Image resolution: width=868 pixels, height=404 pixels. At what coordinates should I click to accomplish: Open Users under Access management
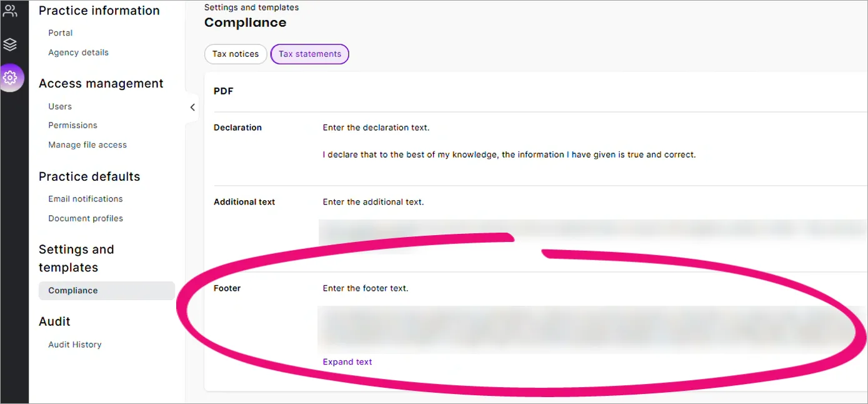[x=59, y=106]
